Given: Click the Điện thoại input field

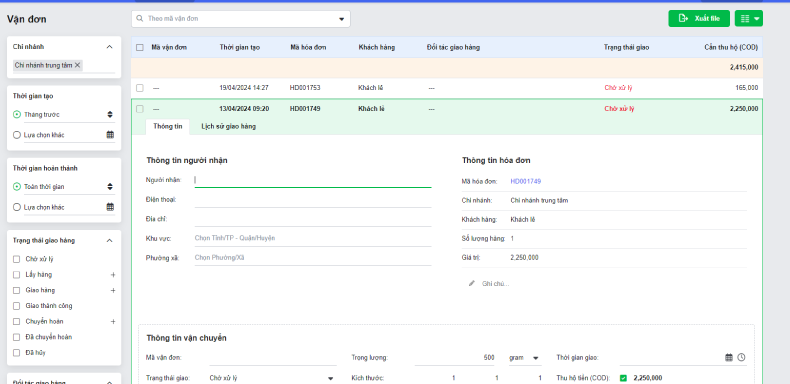Looking at the screenshot, I should coord(313,200).
